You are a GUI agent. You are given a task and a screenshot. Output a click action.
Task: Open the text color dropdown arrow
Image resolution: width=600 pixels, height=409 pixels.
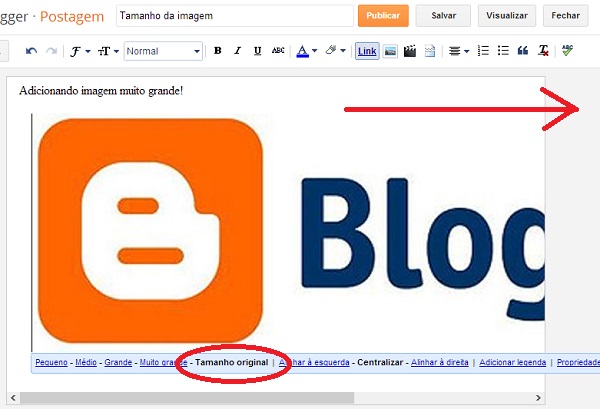click(x=315, y=51)
